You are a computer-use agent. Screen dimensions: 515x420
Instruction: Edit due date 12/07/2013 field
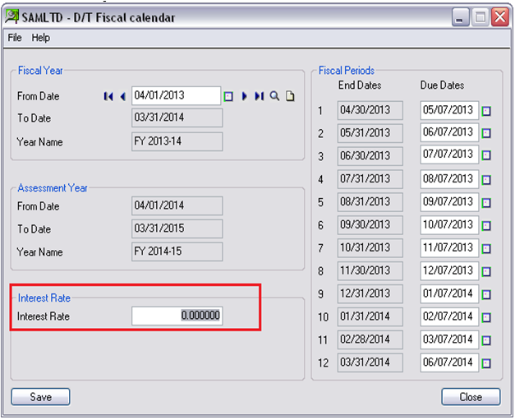(449, 270)
